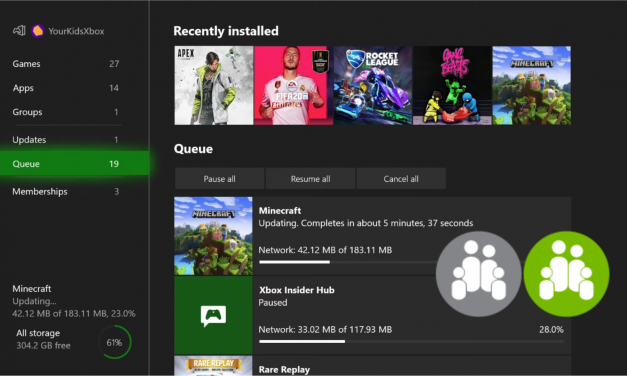Click the Network 33.02 MB of 117.93 MB text
Screen dimensions: 627x376
click(325, 330)
